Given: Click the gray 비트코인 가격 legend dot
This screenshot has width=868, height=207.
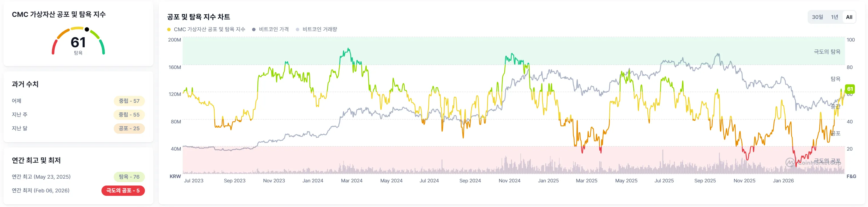Looking at the screenshot, I should [x=254, y=29].
